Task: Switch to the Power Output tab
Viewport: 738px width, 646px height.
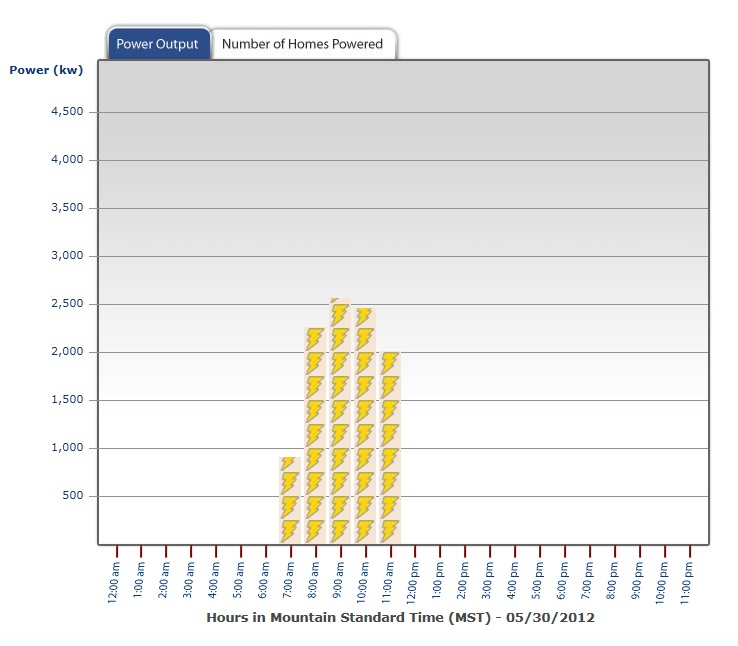Action: [159, 44]
